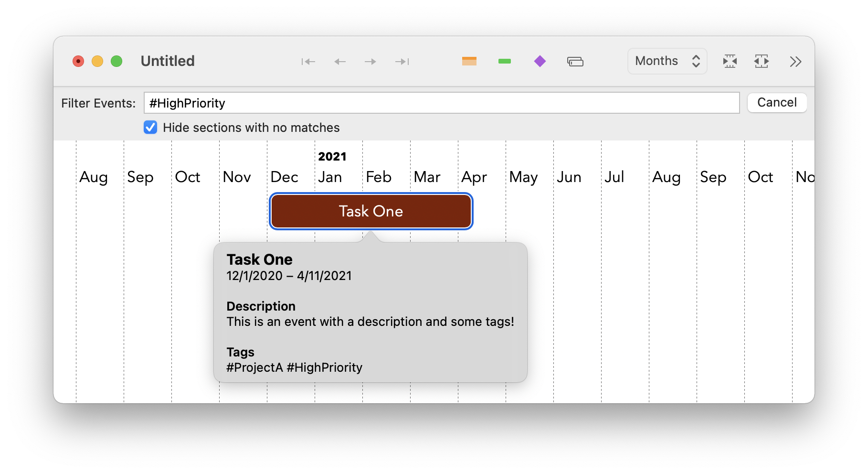Click the Months stepper arrows

(x=696, y=61)
